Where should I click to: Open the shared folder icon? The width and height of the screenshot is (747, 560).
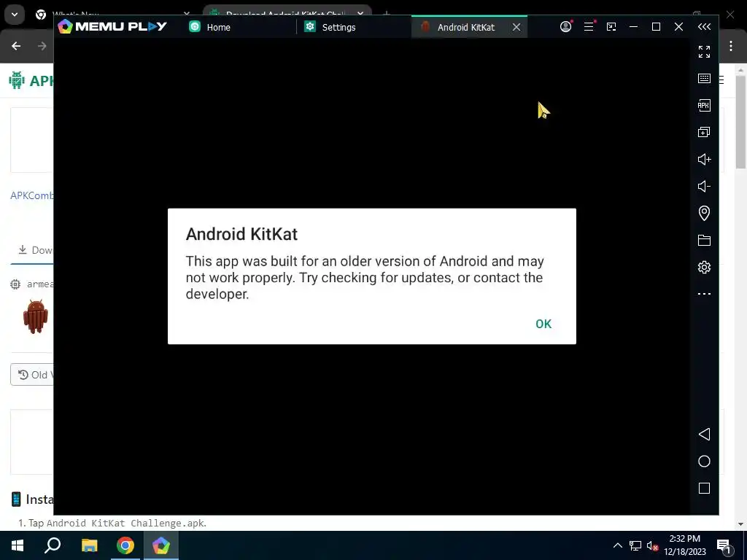click(704, 240)
